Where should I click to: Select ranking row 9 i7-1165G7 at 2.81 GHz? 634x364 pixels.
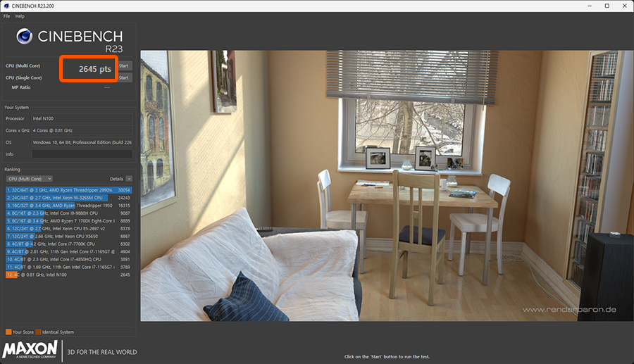pyautogui.click(x=69, y=251)
